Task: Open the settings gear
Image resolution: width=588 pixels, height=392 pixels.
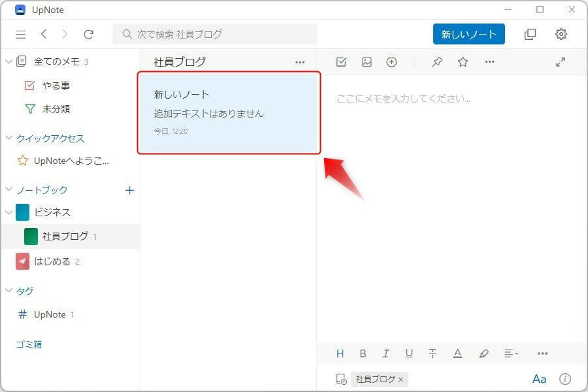Action: [561, 34]
